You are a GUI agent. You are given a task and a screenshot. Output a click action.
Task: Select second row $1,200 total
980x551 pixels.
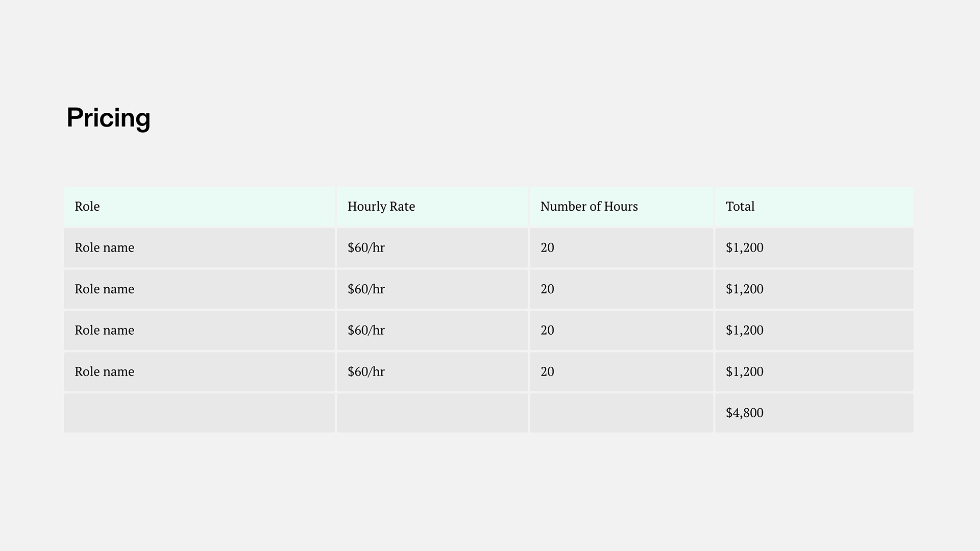(x=744, y=289)
